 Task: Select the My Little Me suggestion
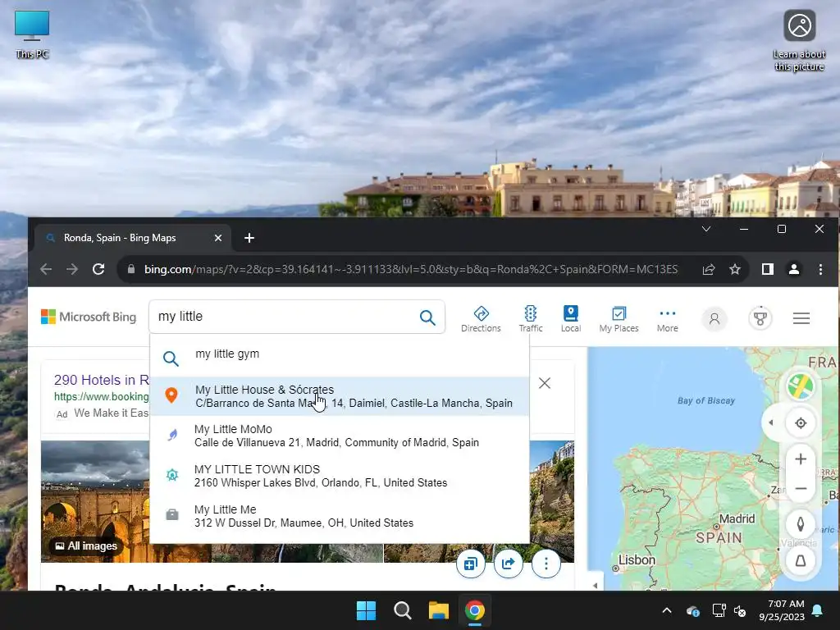point(340,516)
